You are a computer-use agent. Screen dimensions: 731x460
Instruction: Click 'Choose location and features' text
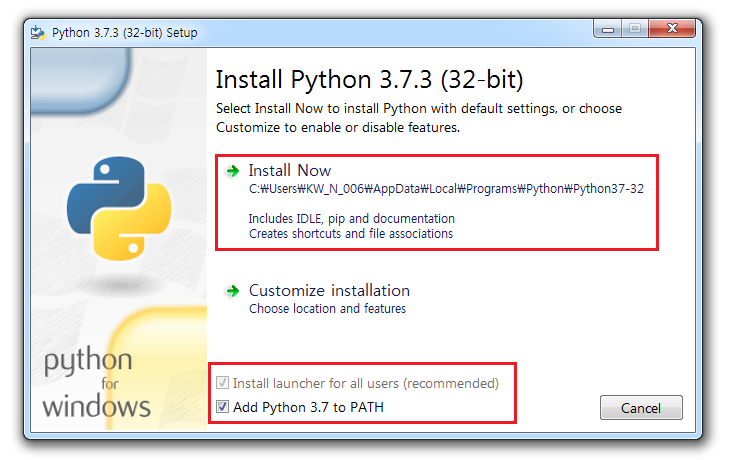pos(327,309)
